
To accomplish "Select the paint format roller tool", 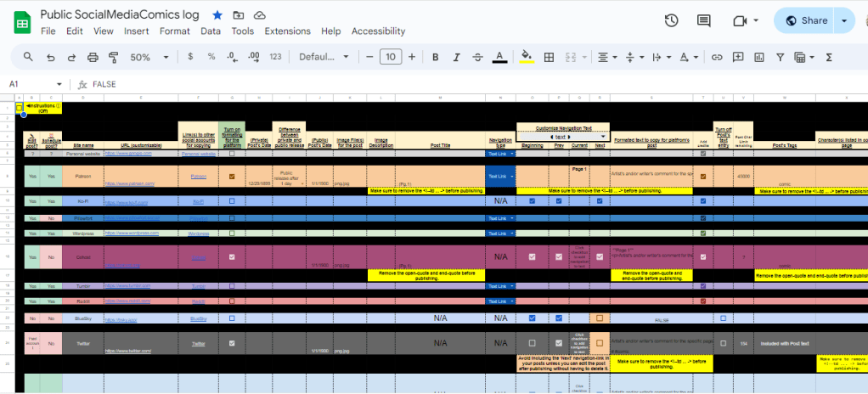I will [x=114, y=57].
